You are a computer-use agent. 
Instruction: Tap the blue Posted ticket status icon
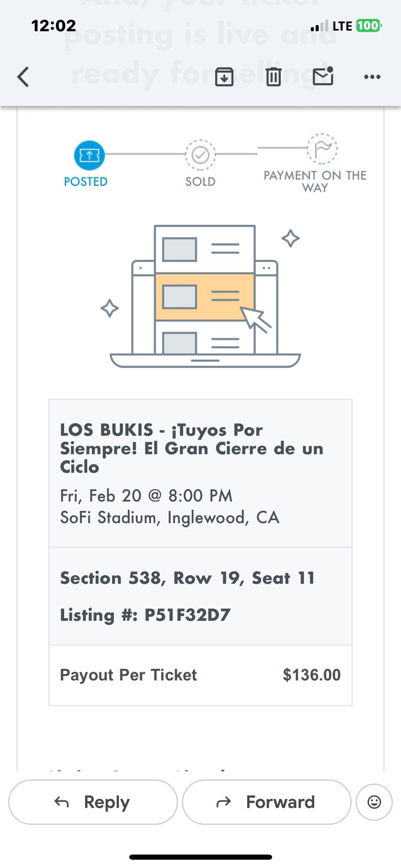[89, 155]
